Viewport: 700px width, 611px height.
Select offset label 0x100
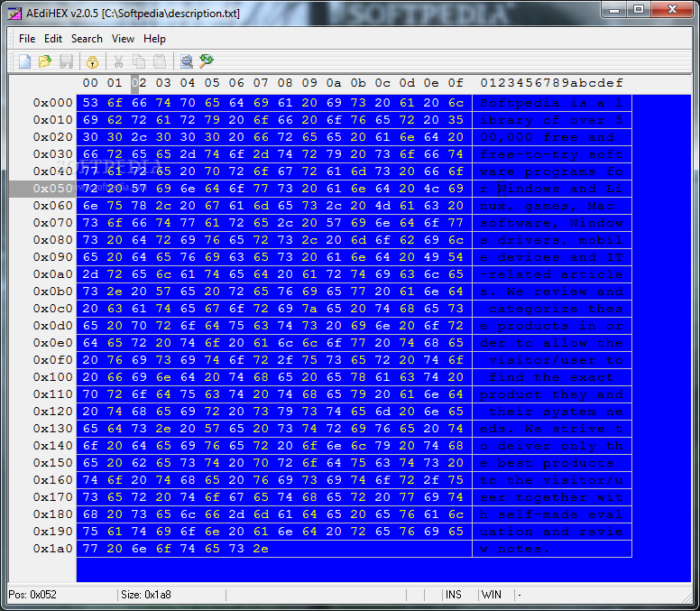coord(52,377)
